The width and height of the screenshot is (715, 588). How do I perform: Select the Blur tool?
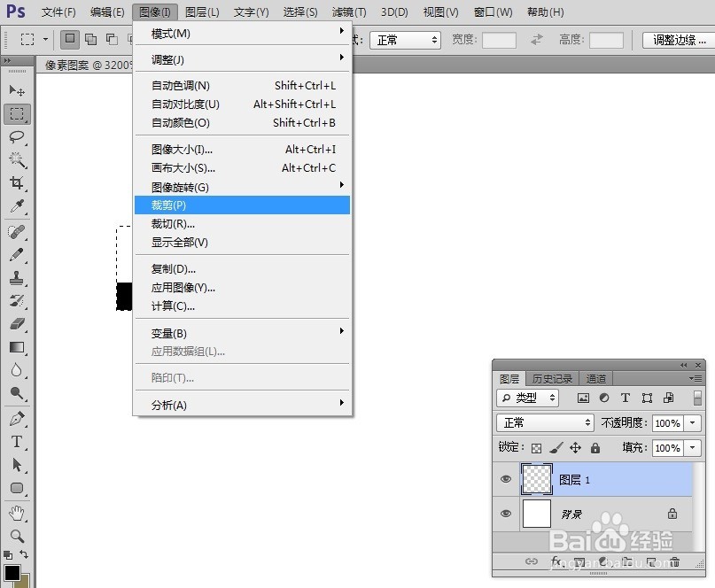(17, 370)
